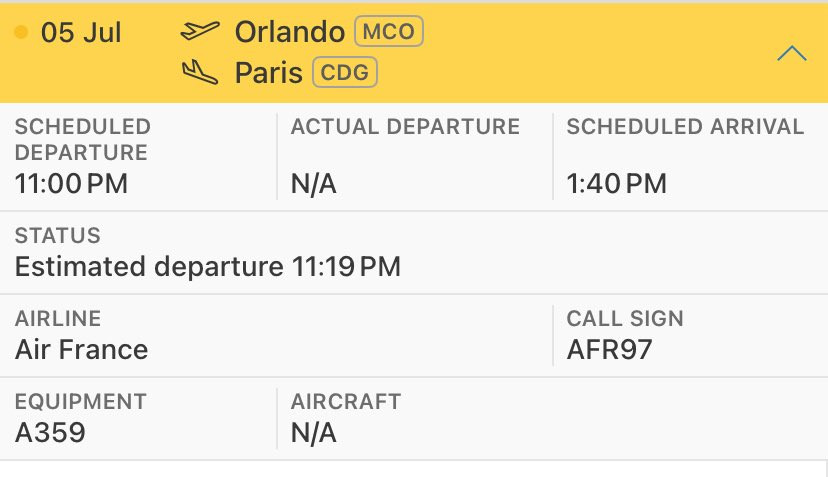Select the CDG airport code badge
The height and width of the screenshot is (477, 828).
(345, 72)
